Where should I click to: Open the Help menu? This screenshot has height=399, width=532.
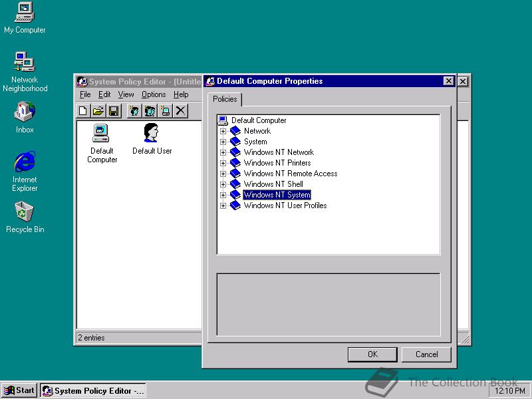click(x=181, y=94)
